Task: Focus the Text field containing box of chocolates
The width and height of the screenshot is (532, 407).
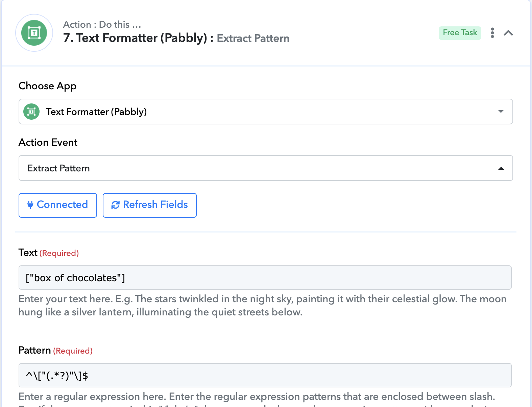Action: click(x=265, y=278)
